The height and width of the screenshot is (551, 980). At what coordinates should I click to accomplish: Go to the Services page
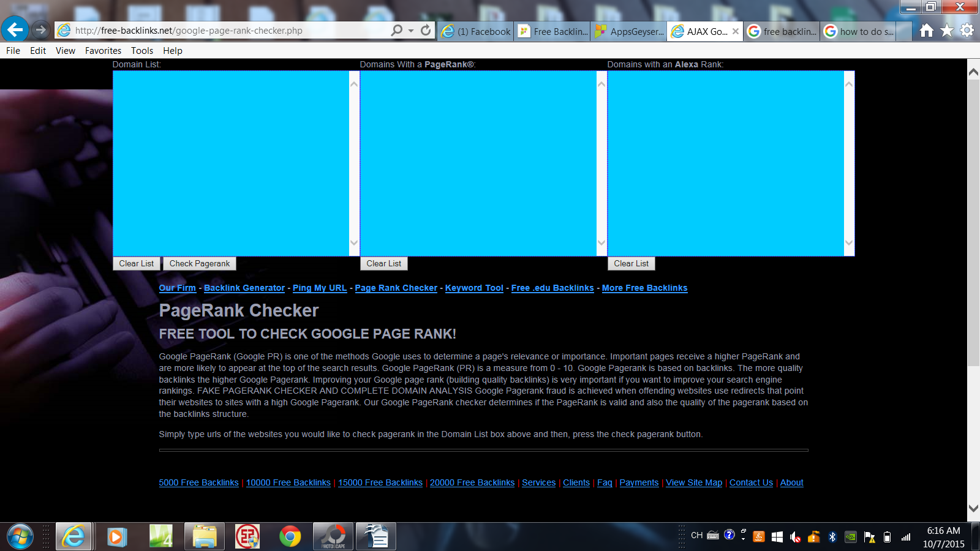pyautogui.click(x=539, y=482)
